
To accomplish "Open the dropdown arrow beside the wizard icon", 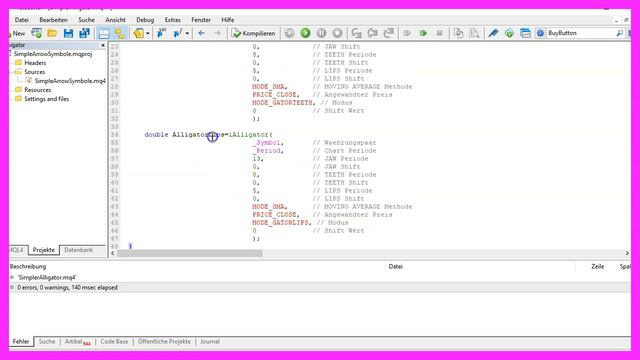I will tap(148, 33).
